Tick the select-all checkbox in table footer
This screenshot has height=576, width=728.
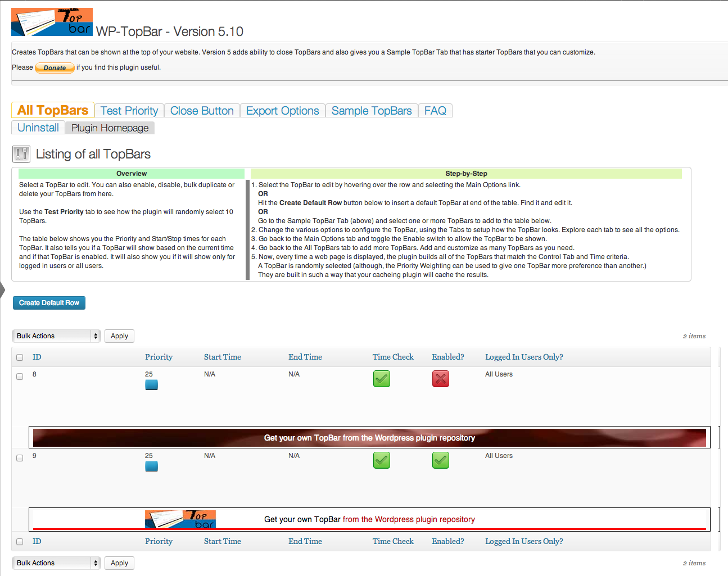[x=20, y=542]
